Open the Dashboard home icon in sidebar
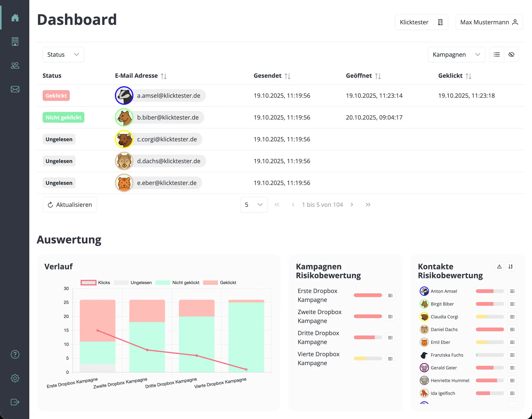Viewport: 532px width, 419px height. (x=15, y=18)
